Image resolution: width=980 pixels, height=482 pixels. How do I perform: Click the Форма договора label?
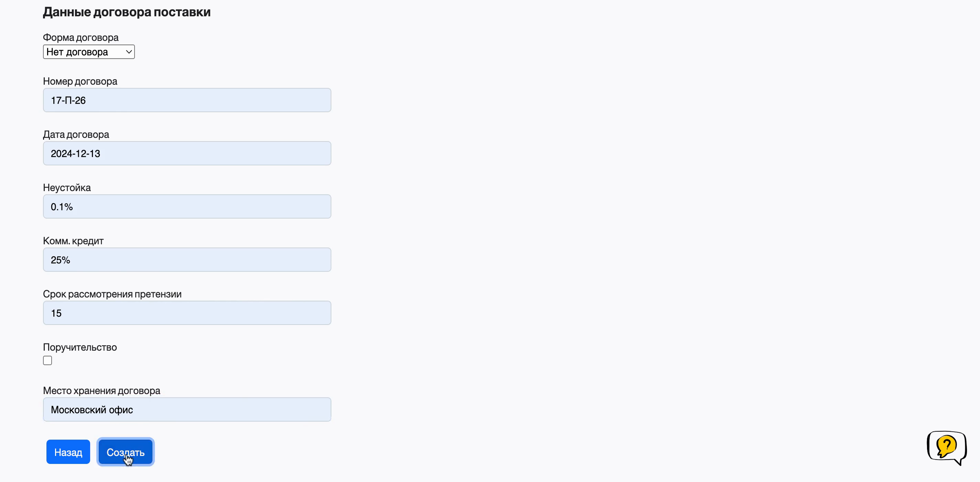tap(81, 37)
